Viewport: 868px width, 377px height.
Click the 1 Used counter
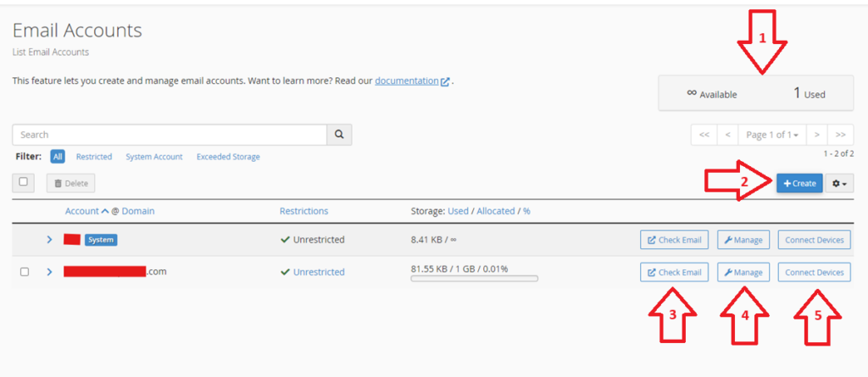[x=810, y=93]
